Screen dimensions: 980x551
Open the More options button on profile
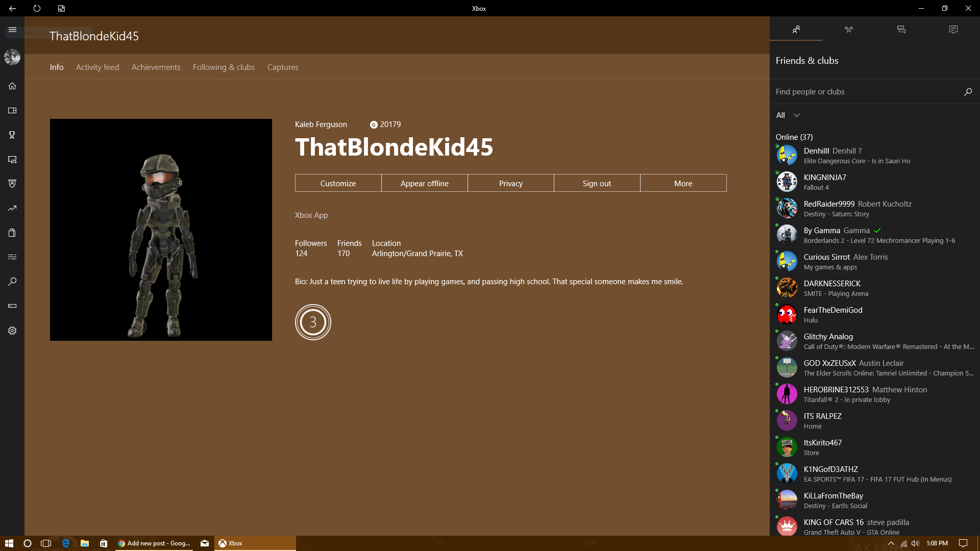[683, 183]
